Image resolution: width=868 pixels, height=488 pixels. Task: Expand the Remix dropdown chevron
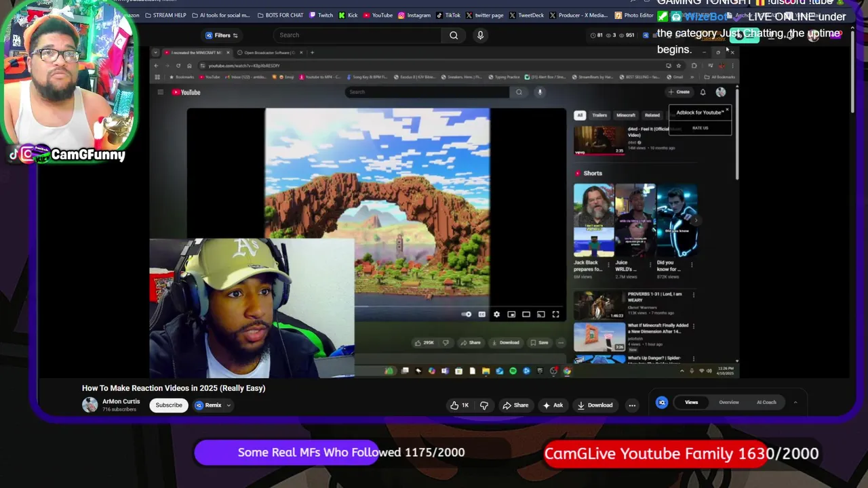[x=229, y=405]
